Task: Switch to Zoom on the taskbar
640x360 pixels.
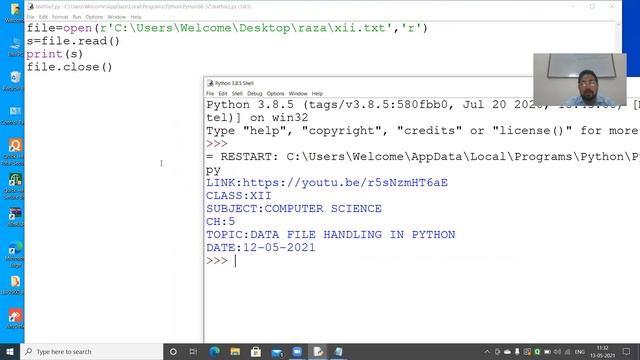Action: 297,351
